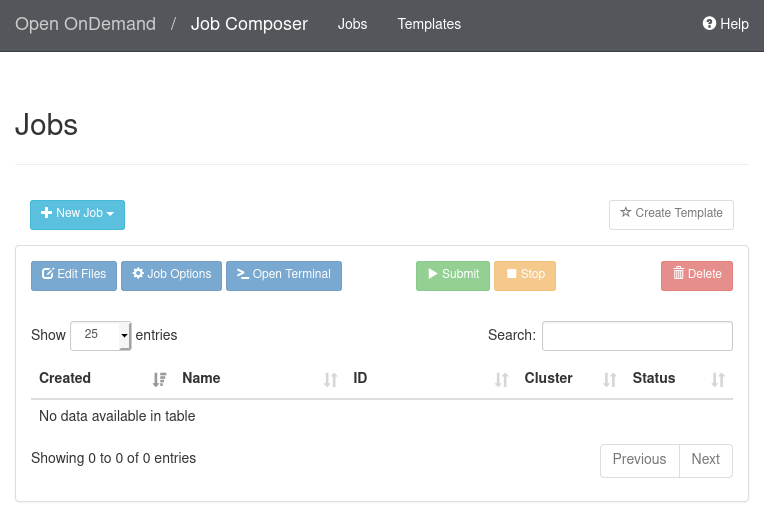
Task: Go to Templates in navigation bar
Action: (x=429, y=24)
